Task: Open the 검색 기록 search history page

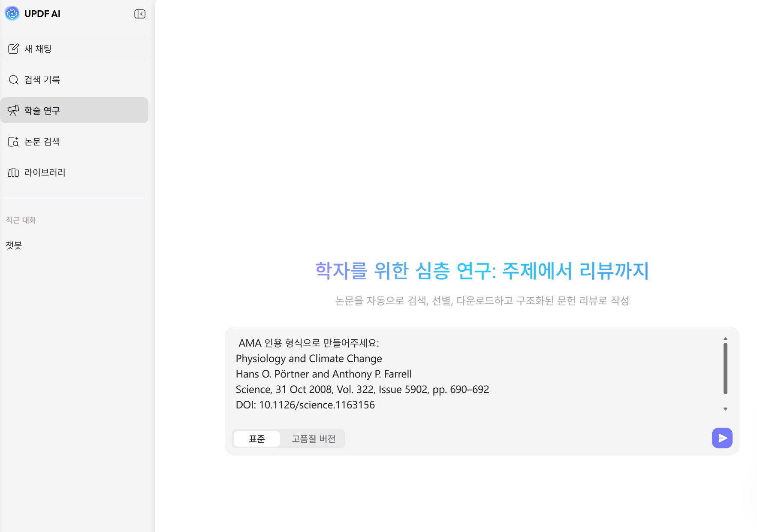Action: [75, 80]
